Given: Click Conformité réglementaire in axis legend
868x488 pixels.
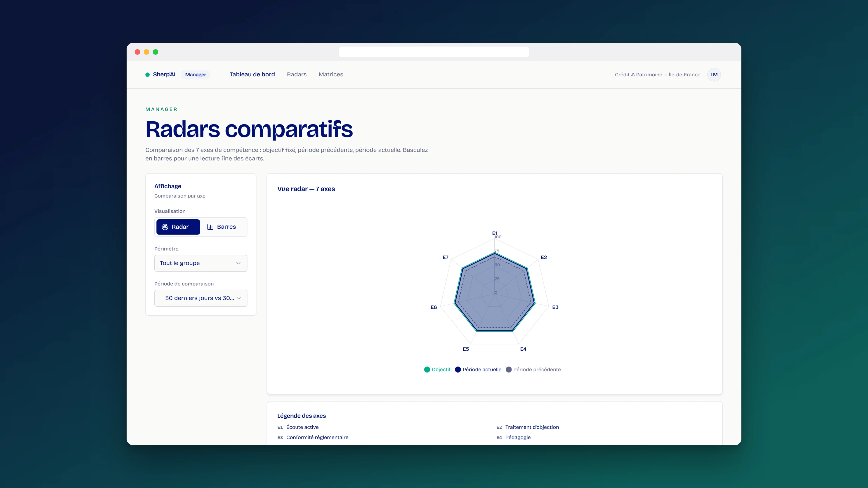Looking at the screenshot, I should (317, 437).
